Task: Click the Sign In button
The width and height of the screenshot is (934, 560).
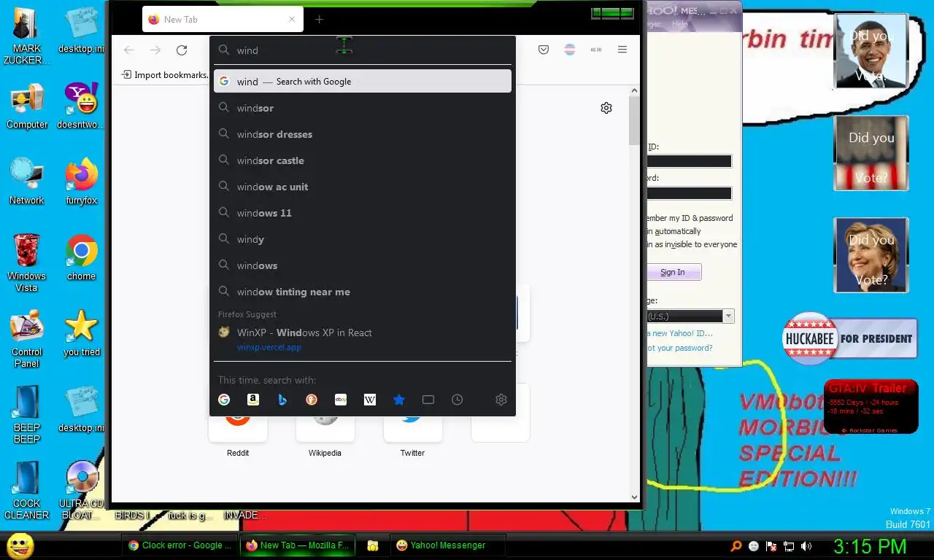Action: 673,272
